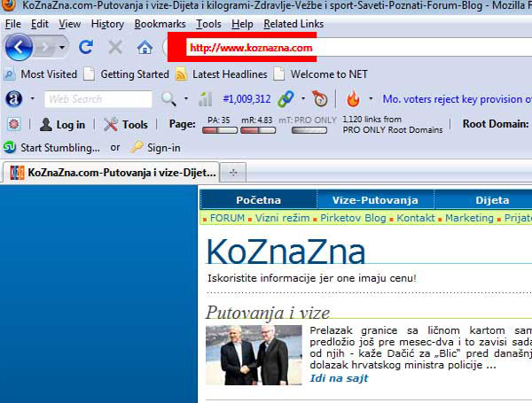Click the StumbleUpon Sign-in key icon
The height and width of the screenshot is (403, 532).
pyautogui.click(x=137, y=147)
